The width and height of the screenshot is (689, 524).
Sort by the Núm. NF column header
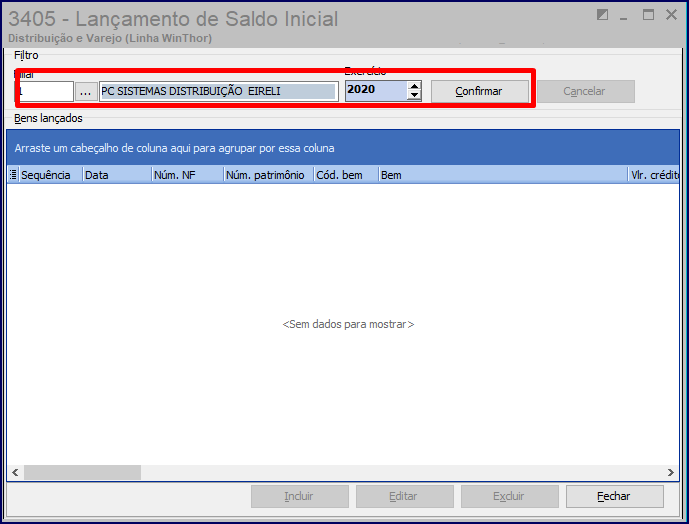coord(188,175)
